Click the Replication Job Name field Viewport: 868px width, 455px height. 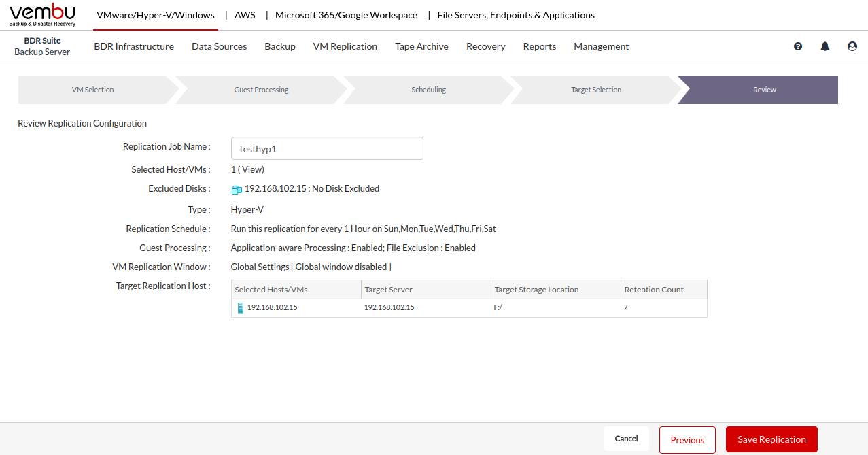327,148
